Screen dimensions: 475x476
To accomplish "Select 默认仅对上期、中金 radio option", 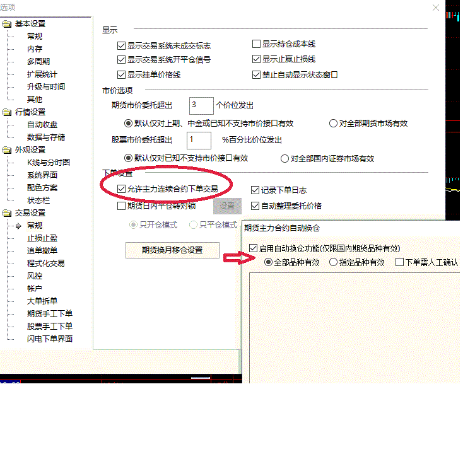I will point(128,124).
